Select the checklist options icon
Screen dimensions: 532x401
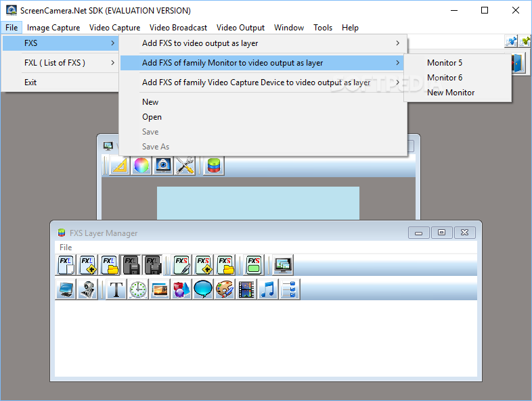[x=290, y=289]
